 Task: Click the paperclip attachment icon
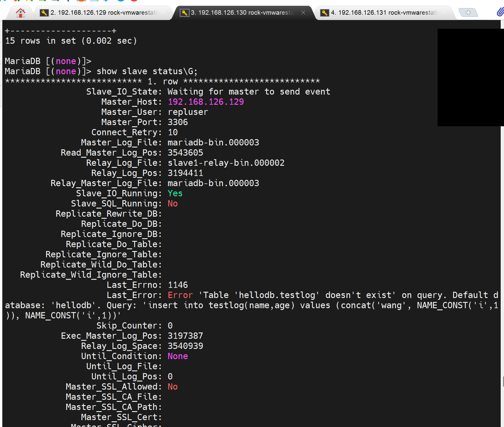click(x=500, y=12)
